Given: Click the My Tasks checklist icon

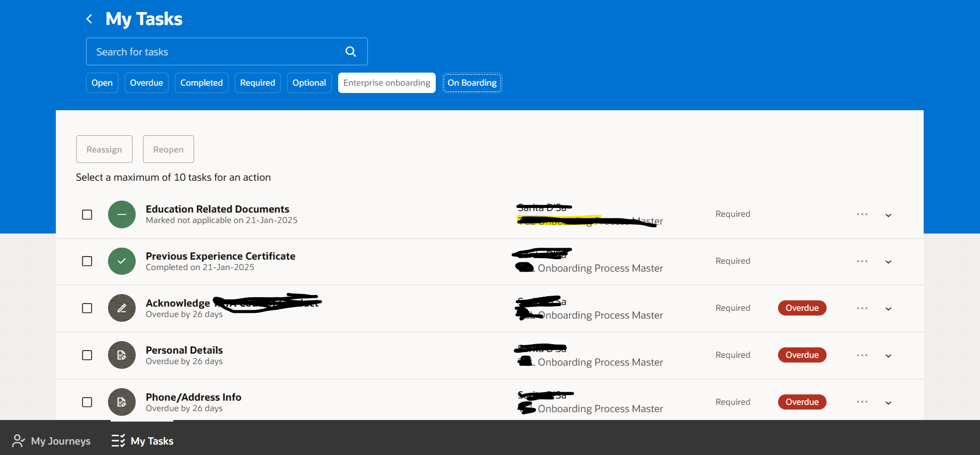Looking at the screenshot, I should 118,441.
